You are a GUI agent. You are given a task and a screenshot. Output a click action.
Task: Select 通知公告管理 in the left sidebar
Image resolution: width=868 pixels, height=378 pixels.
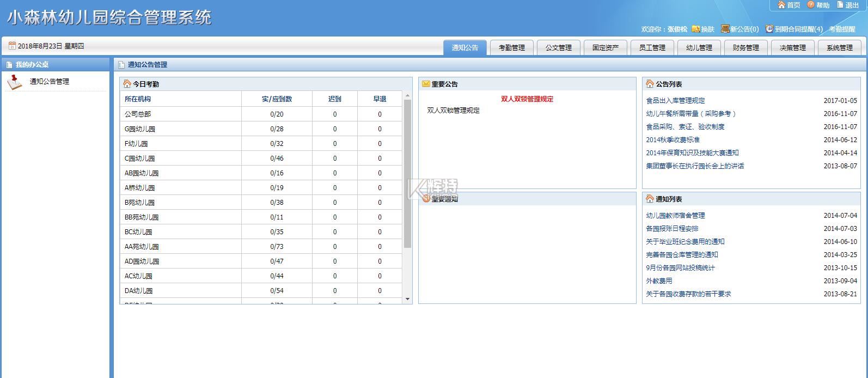(x=49, y=82)
